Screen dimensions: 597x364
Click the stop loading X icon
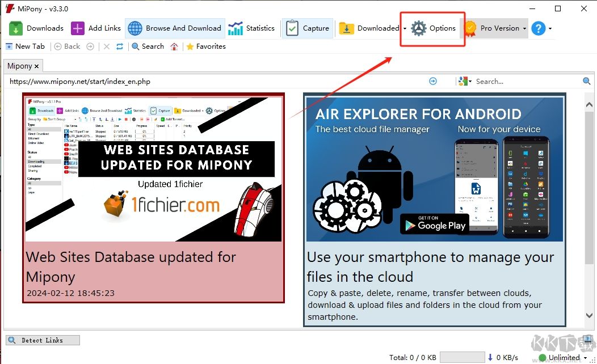[107, 46]
